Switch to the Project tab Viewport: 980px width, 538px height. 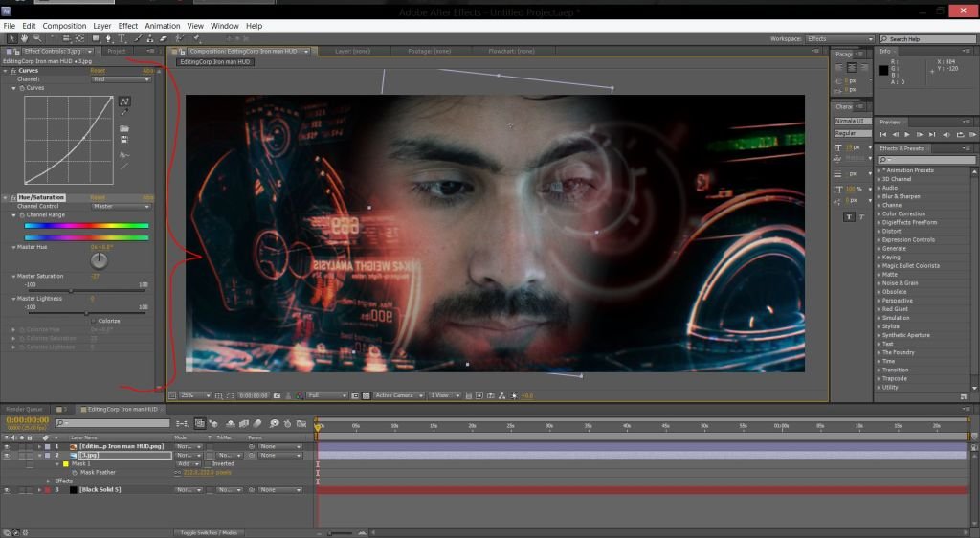click(116, 52)
